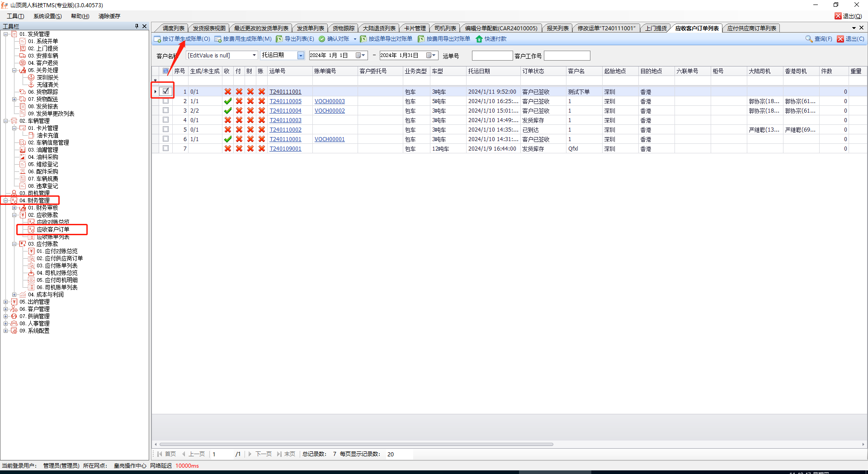This screenshot has height=474, width=868.
Task: Collapse the 04 财务管理 tree node
Action: (6, 200)
